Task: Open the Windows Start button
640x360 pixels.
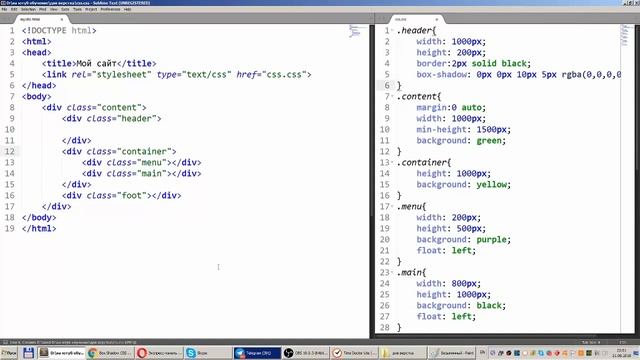Action: [9, 353]
